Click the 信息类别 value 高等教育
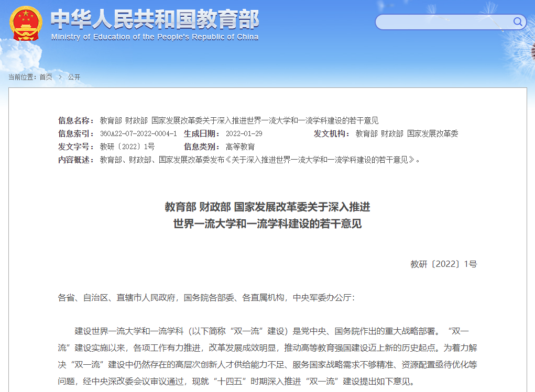This screenshot has width=535, height=392. pos(240,147)
